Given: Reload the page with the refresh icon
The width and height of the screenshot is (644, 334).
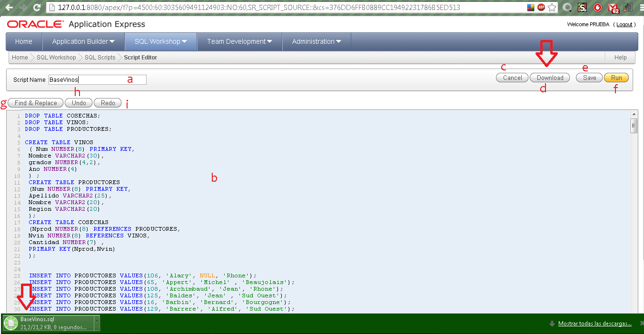Looking at the screenshot, I should 37,8.
